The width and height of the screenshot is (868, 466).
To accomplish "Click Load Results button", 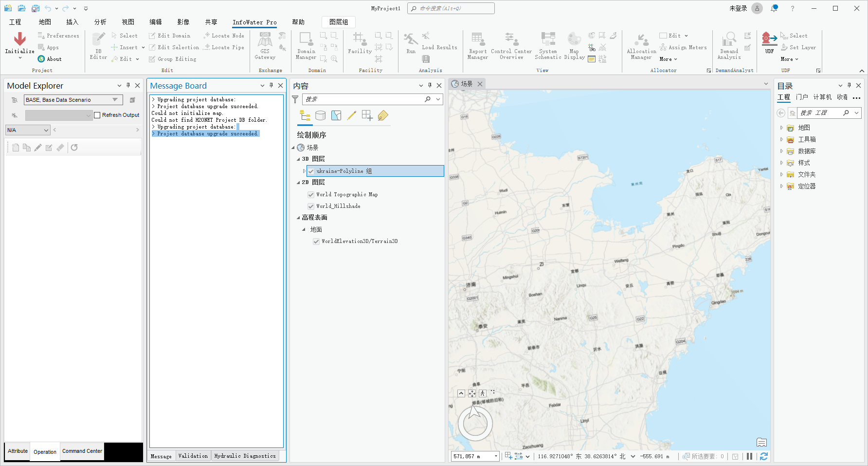I will click(x=439, y=47).
